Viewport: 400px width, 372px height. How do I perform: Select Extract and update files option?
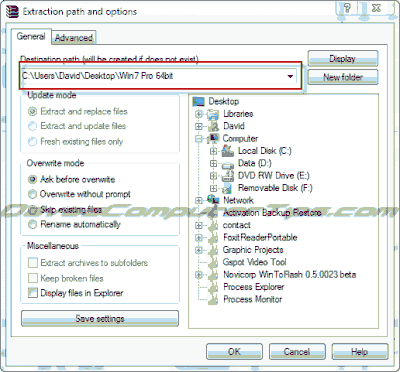point(32,126)
